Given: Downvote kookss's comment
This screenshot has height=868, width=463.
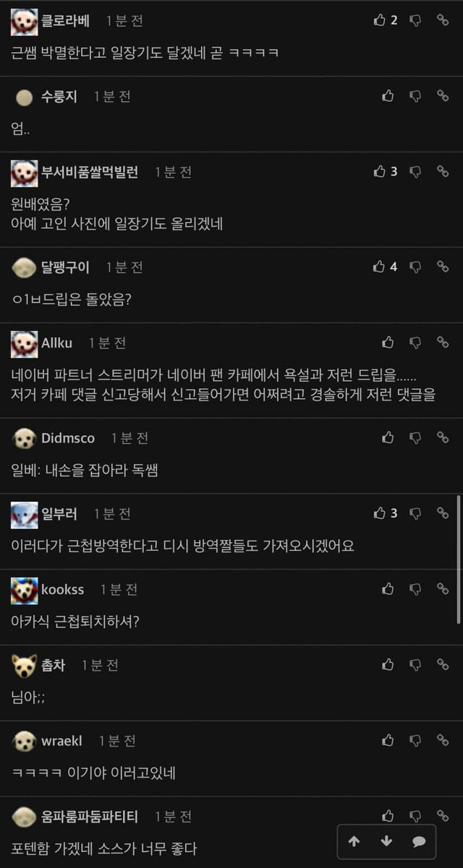Looking at the screenshot, I should tap(415, 589).
